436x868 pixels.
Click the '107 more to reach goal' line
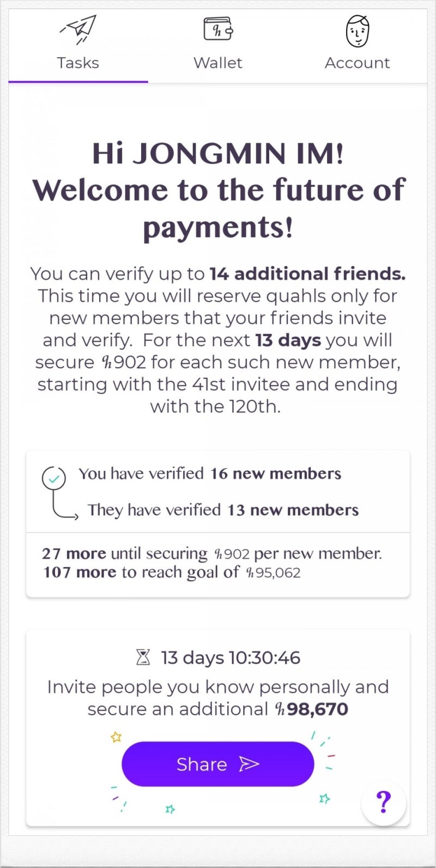pyautogui.click(x=172, y=572)
